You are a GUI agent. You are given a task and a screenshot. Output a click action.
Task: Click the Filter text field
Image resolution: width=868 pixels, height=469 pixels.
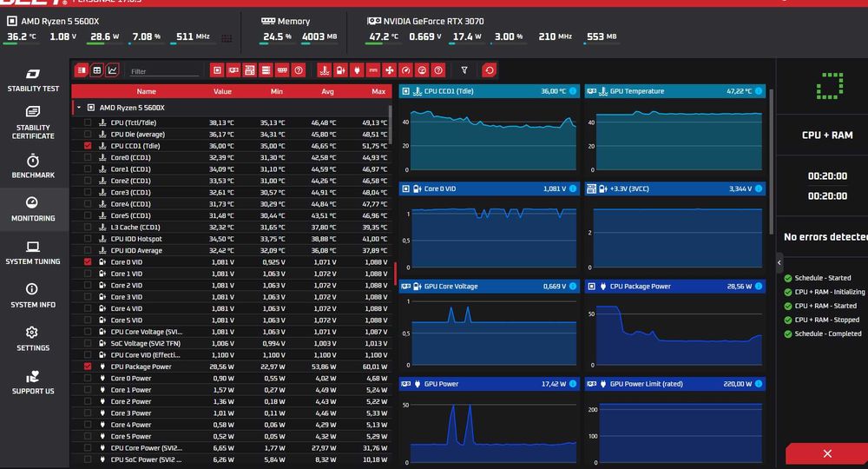coord(164,71)
